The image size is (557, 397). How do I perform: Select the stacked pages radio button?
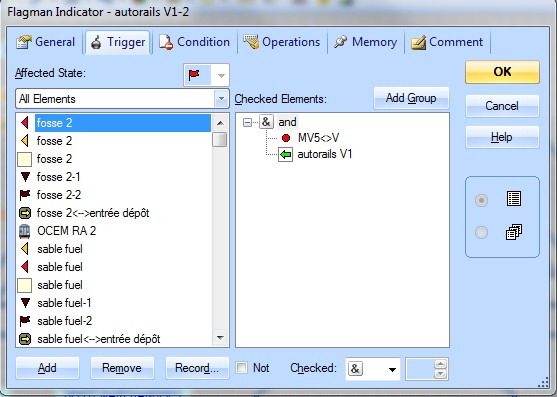coord(481,233)
